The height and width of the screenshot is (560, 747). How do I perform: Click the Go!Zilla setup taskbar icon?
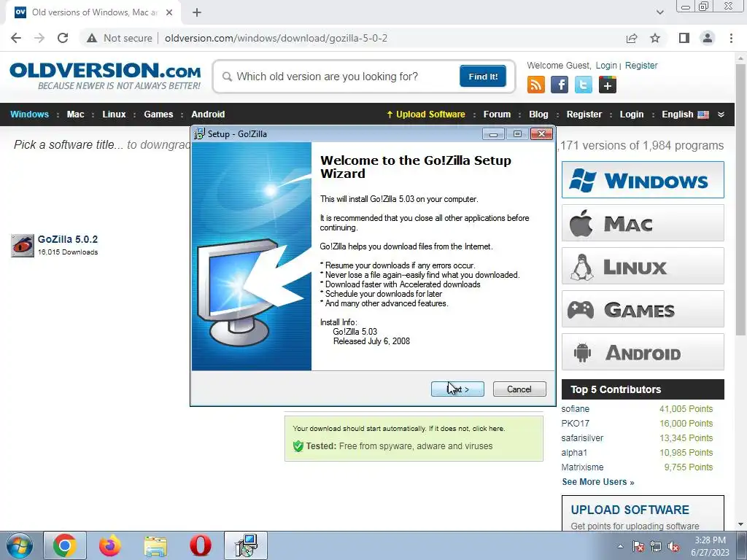246,545
